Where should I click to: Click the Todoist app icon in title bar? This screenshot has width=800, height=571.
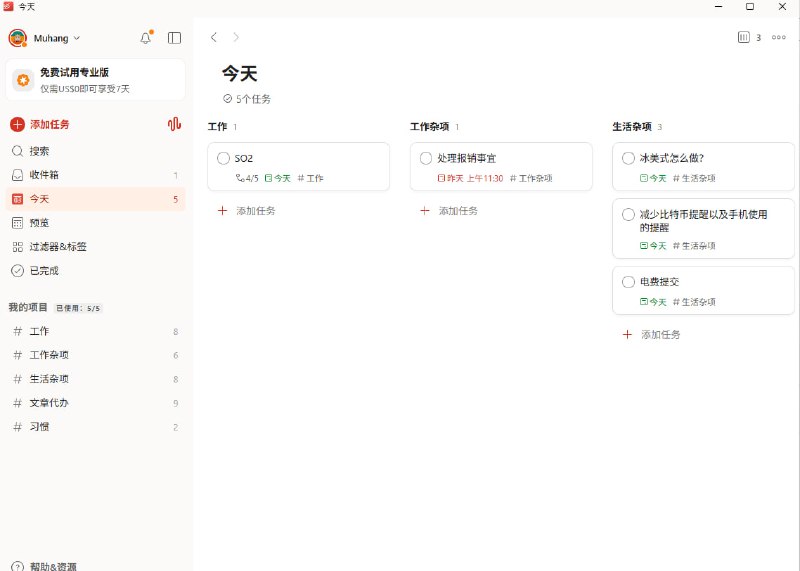[x=8, y=6]
